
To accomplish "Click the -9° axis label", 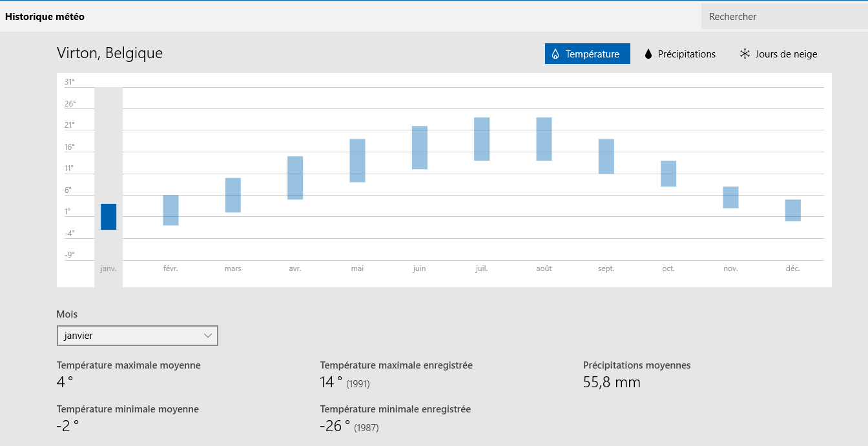I will [70, 254].
